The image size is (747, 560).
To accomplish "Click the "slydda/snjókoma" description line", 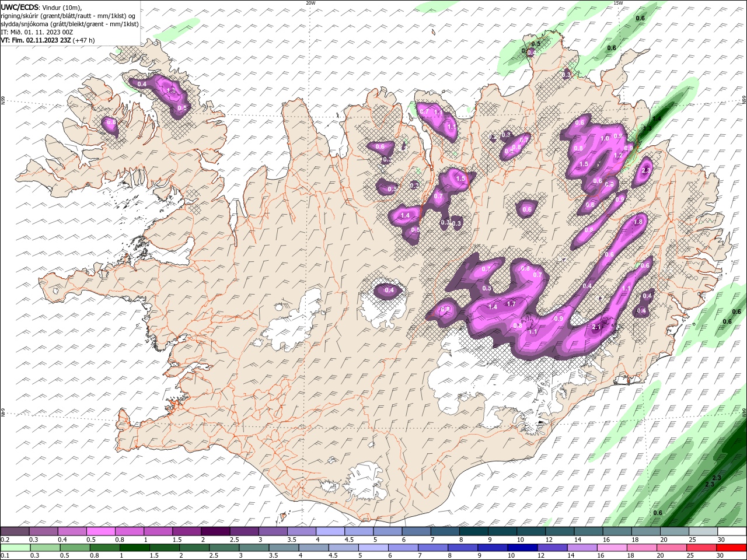I will point(69,24).
